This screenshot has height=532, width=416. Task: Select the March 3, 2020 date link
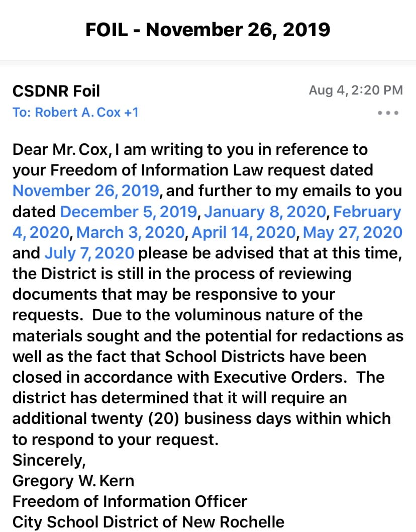click(131, 232)
